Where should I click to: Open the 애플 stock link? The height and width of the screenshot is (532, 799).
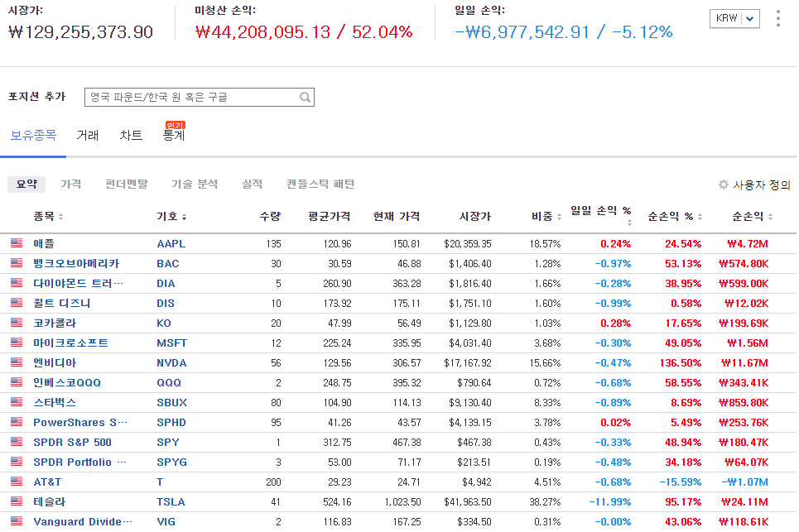coord(44,244)
